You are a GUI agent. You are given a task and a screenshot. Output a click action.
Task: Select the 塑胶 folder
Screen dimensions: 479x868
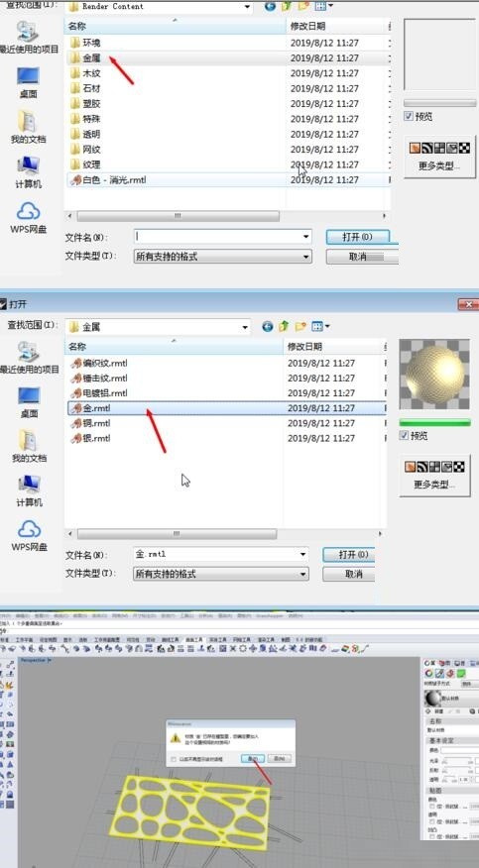(x=85, y=103)
